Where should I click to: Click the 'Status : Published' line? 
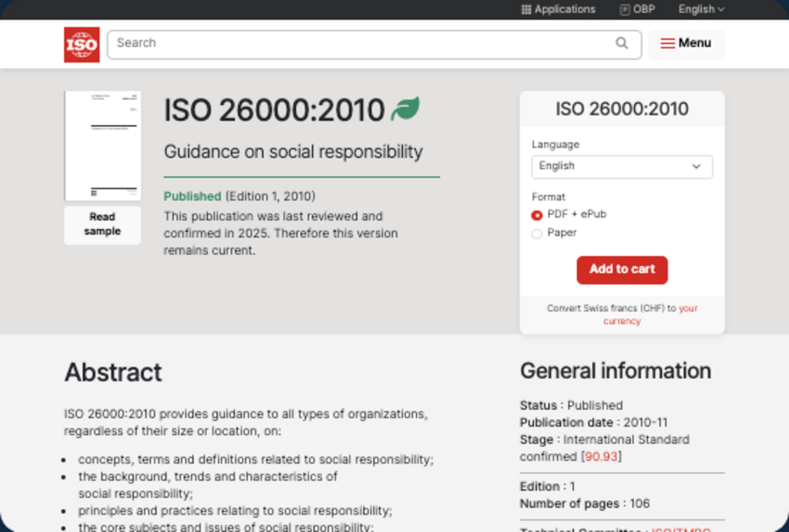571,405
